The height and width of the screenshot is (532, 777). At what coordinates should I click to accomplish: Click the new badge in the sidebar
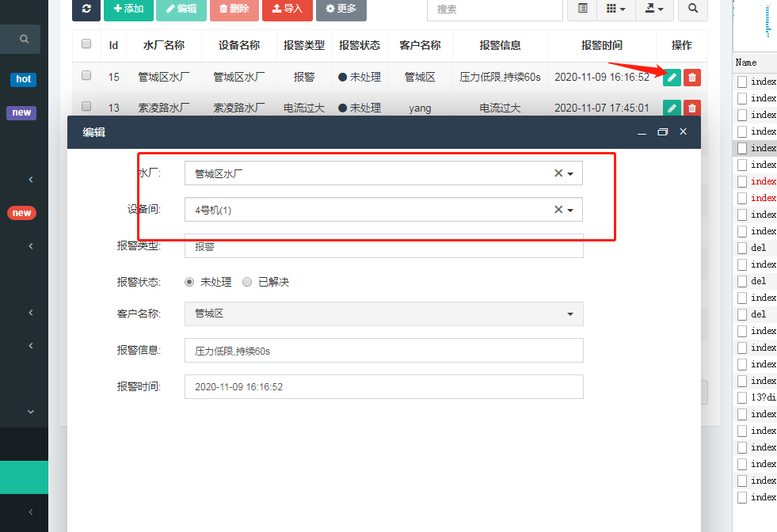point(21,112)
